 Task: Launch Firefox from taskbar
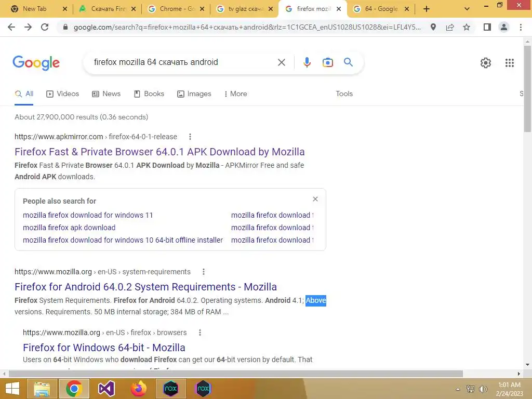pyautogui.click(x=138, y=389)
